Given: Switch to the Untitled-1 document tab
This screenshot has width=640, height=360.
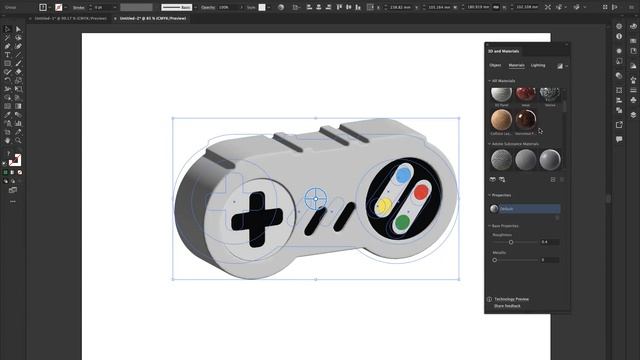Looking at the screenshot, I should click(x=70, y=18).
